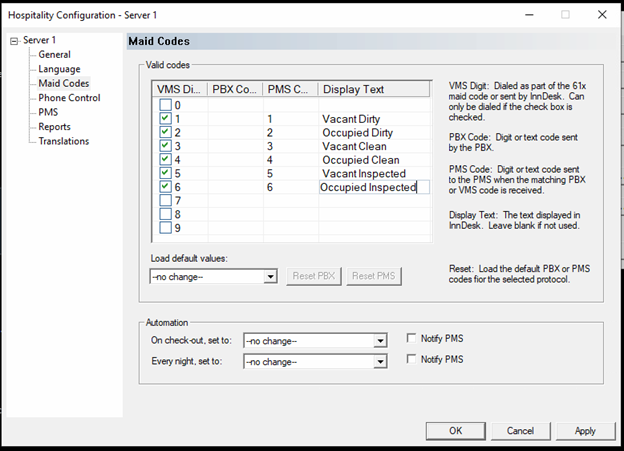This screenshot has width=624, height=451.
Task: Toggle Notify PMS for on check-out
Action: tap(412, 339)
